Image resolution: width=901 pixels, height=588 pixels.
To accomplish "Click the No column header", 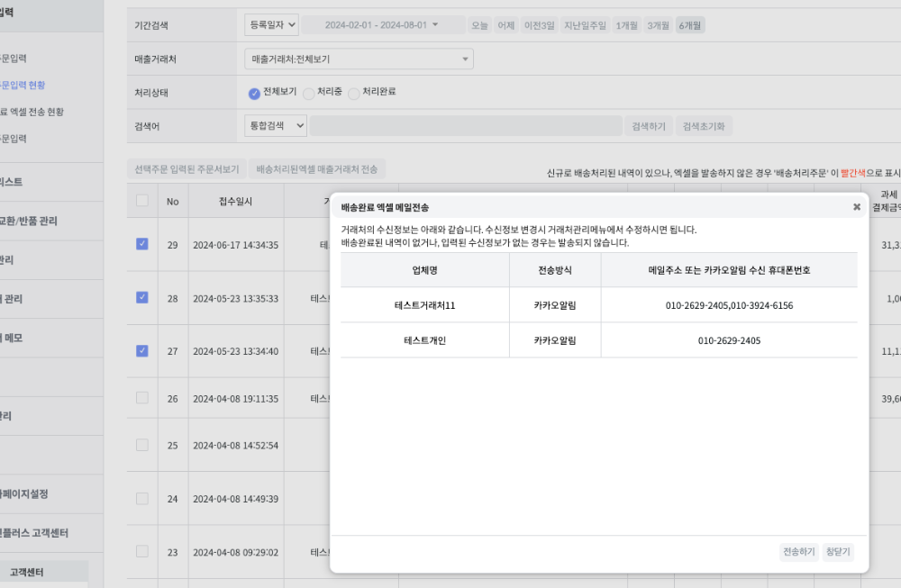I will (x=172, y=202).
